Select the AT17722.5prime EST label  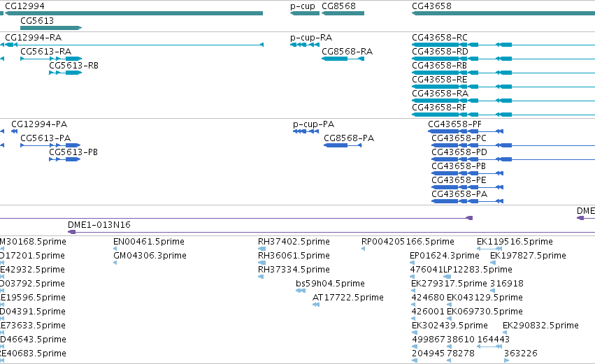pos(348,298)
